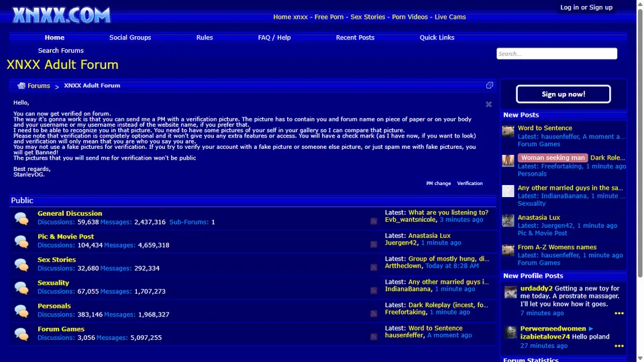The width and height of the screenshot is (644, 362).
Task: Click the Personals forum bubble icon
Action: [x=21, y=310]
